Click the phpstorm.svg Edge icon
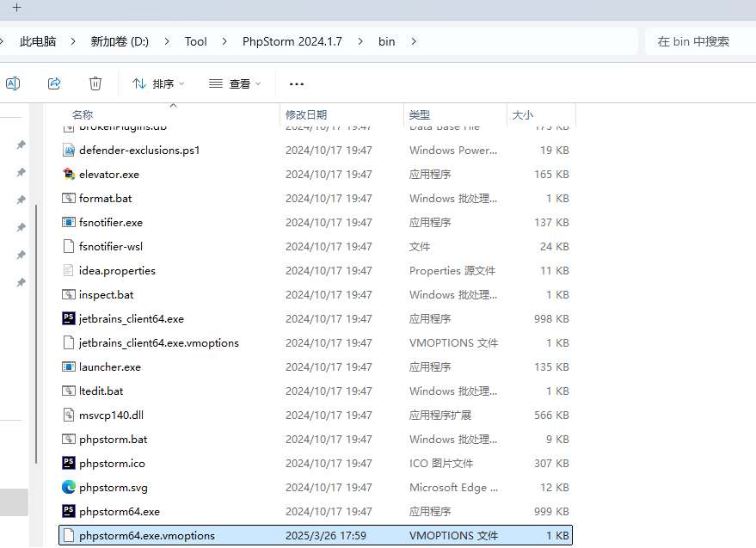756x548 pixels. (x=69, y=487)
